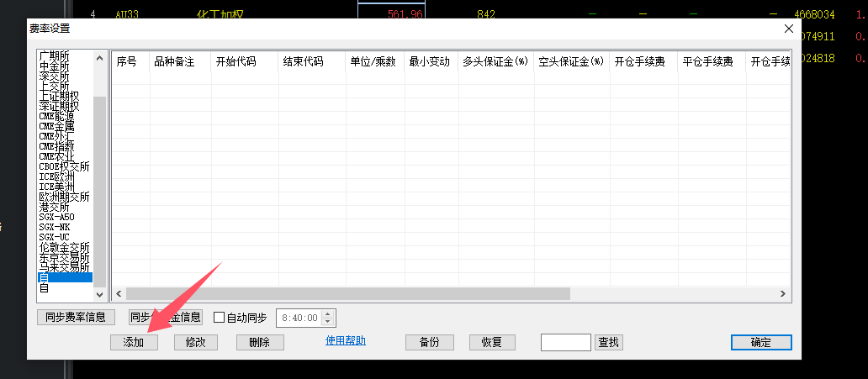Click the 单位/乘数 column header
Image resolution: width=868 pixels, height=379 pixels.
tap(375, 62)
